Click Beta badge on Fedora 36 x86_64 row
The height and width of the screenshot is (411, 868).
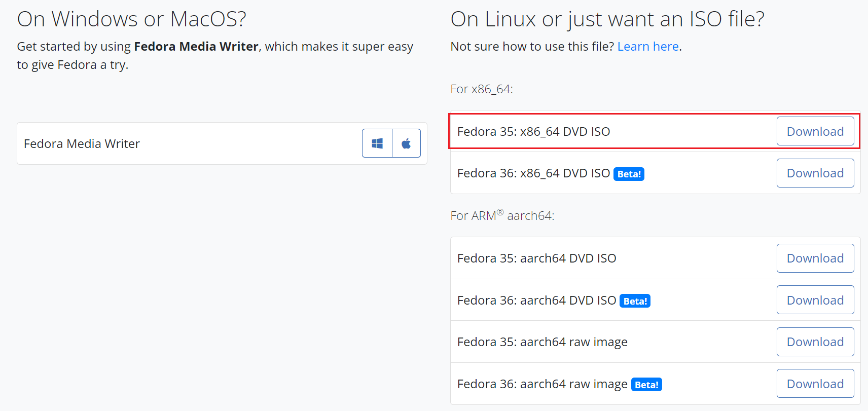click(629, 174)
